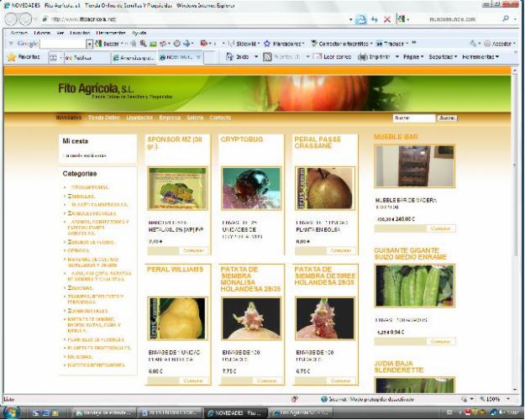Go to Tienda Online in the site navigation

pos(104,118)
